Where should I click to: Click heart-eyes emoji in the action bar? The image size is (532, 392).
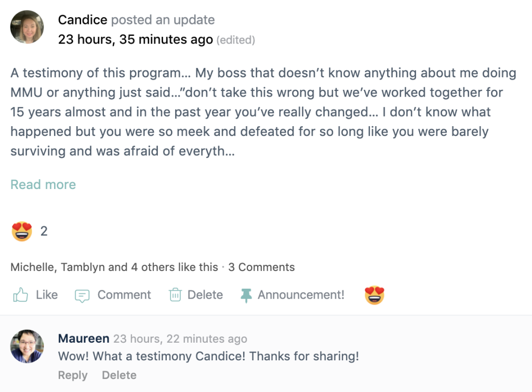click(x=374, y=295)
